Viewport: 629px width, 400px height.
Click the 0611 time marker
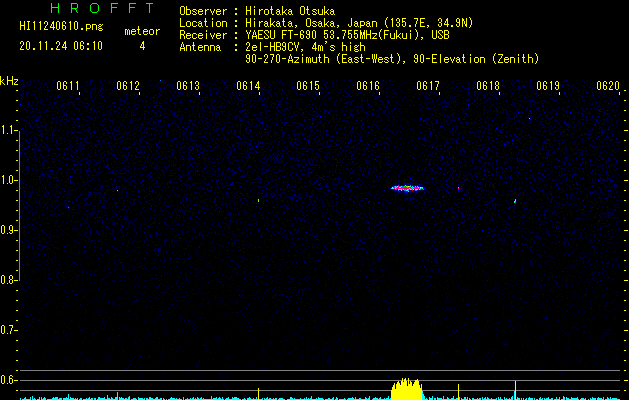coord(68,86)
